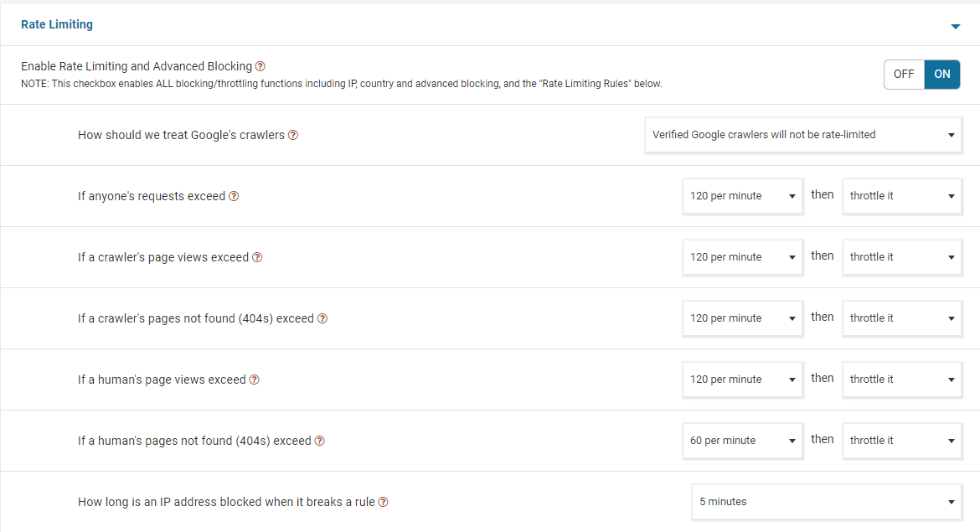Viewport: 980px width, 532px height.
Task: Open the 60 per minute dropdown
Action: 742,441
